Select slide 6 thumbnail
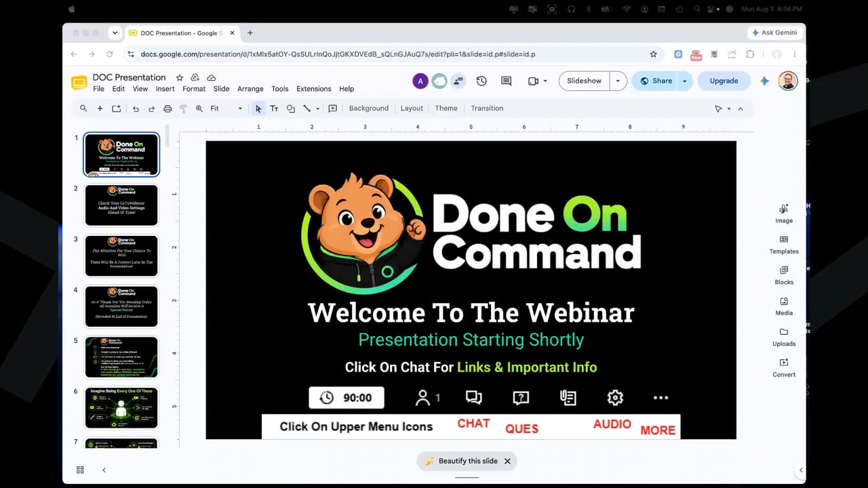The height and width of the screenshot is (488, 868). [x=121, y=408]
